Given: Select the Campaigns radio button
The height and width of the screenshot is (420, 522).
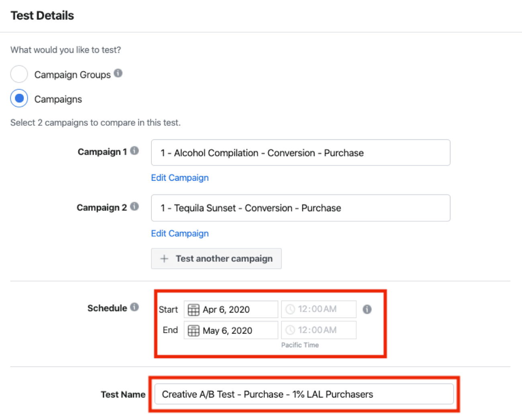Looking at the screenshot, I should (x=19, y=98).
